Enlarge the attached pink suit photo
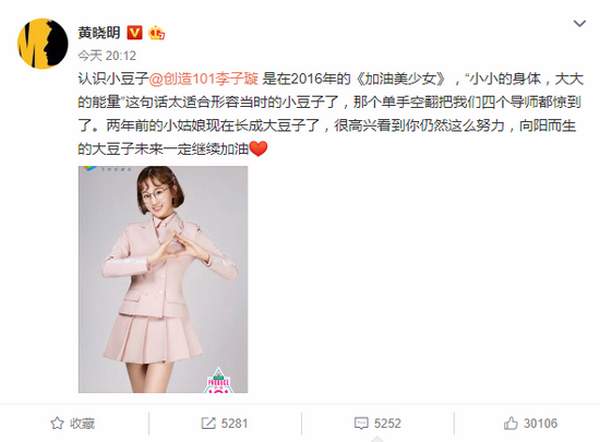 163,279
